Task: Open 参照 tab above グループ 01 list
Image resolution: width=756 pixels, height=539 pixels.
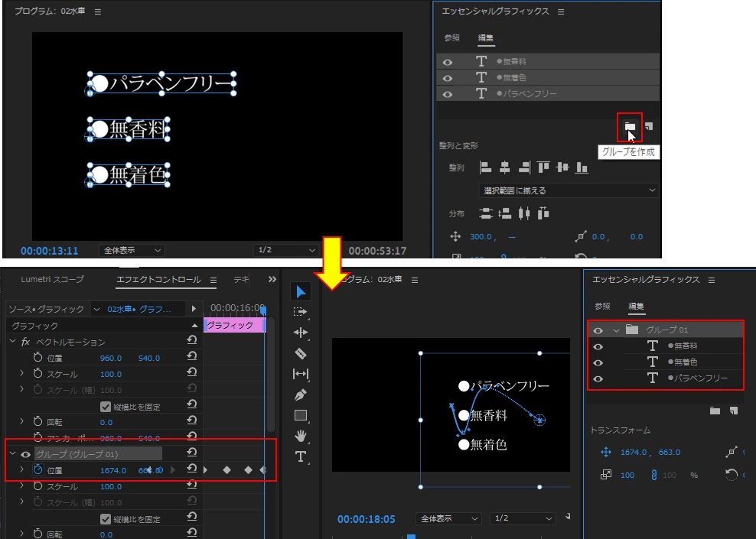Action: coord(602,307)
